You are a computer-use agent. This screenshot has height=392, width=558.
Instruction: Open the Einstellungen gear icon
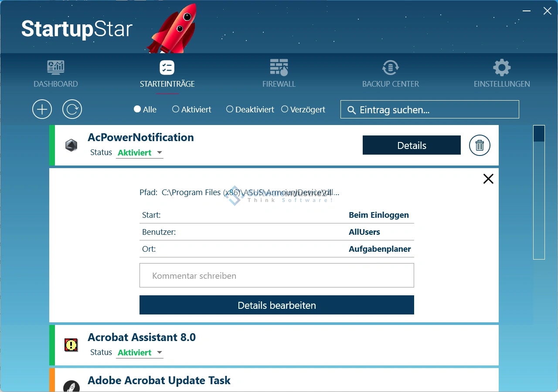pyautogui.click(x=502, y=68)
